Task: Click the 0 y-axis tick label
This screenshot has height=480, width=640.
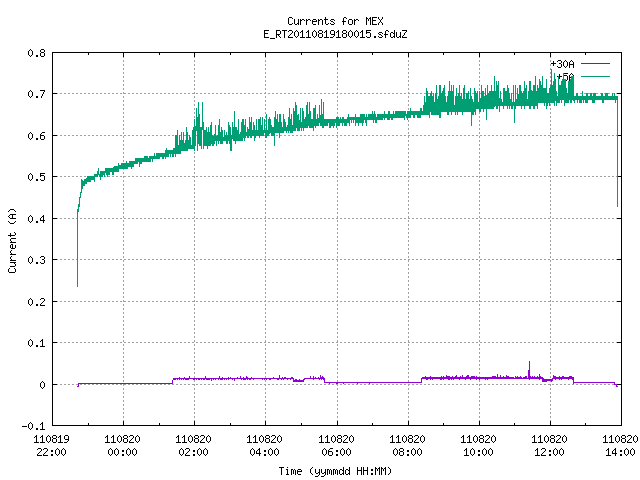Action: click(x=42, y=384)
